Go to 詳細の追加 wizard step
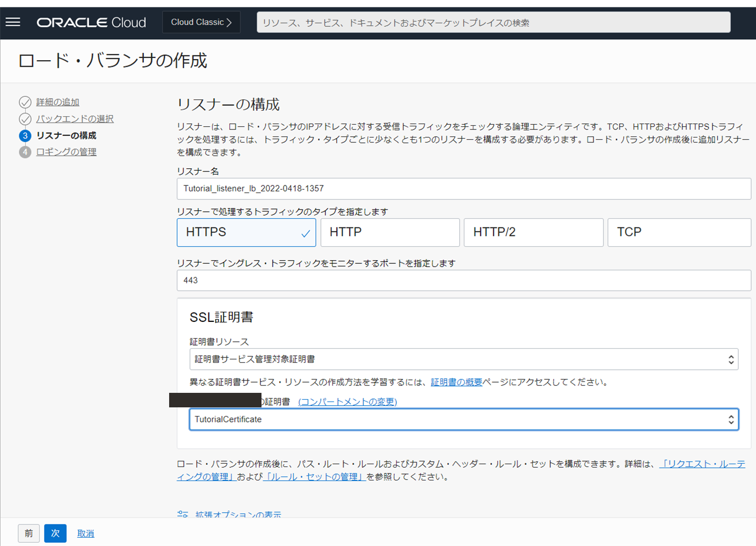This screenshot has width=756, height=546. (57, 102)
